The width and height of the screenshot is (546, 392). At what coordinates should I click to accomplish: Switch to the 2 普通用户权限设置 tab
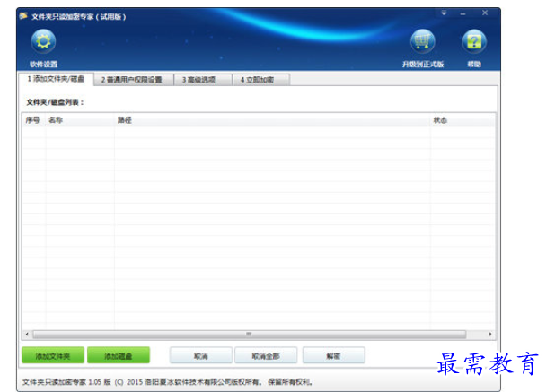pyautogui.click(x=134, y=80)
